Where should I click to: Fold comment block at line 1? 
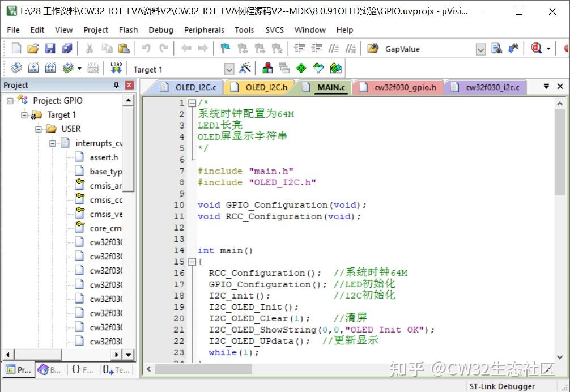click(192, 103)
